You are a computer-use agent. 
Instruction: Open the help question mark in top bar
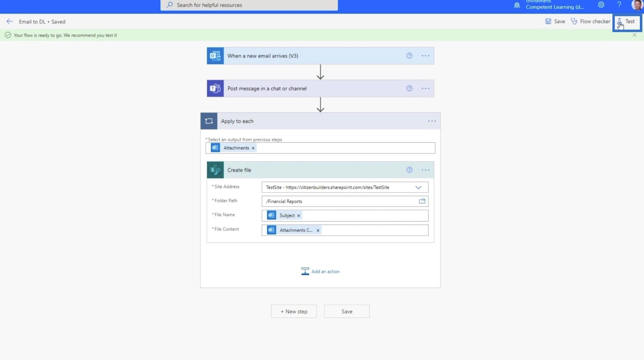coord(619,5)
